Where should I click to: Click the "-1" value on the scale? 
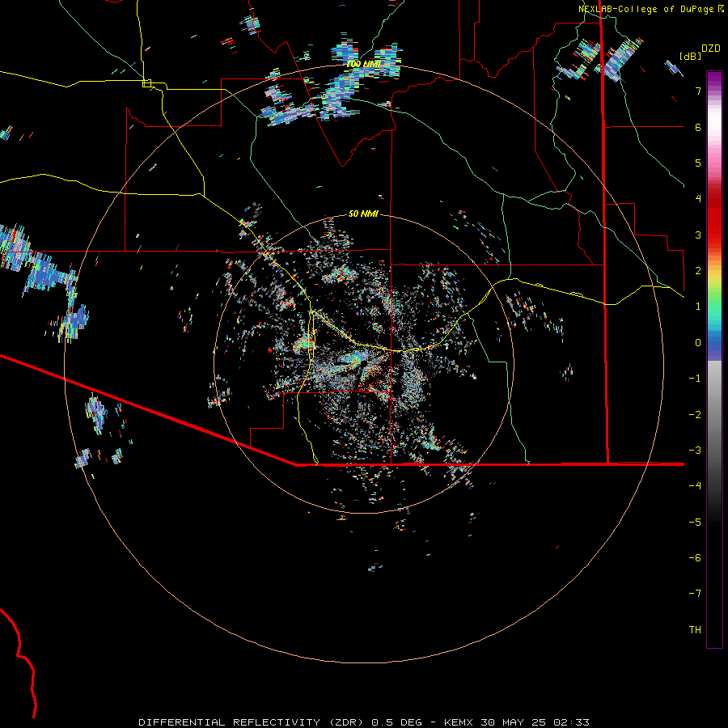coord(695,379)
